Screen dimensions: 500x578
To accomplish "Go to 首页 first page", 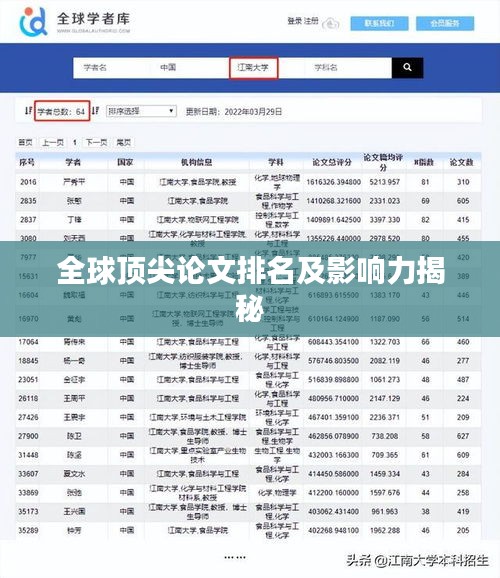I will (25, 142).
